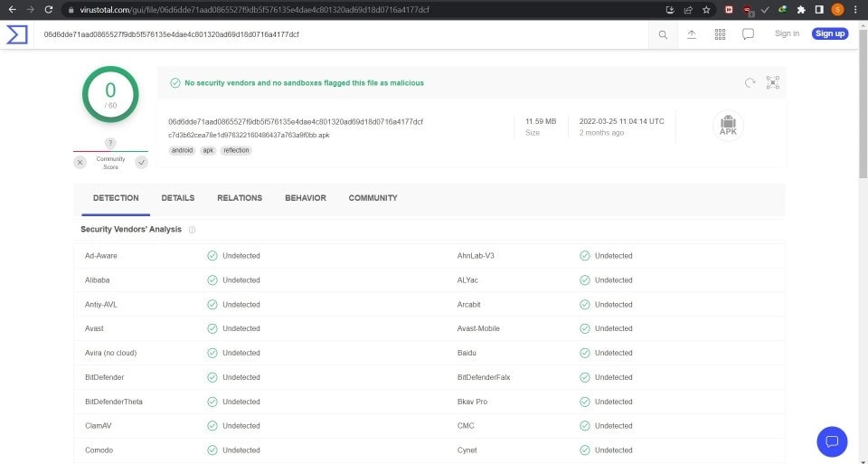Click the CMC vendor name

click(466, 426)
